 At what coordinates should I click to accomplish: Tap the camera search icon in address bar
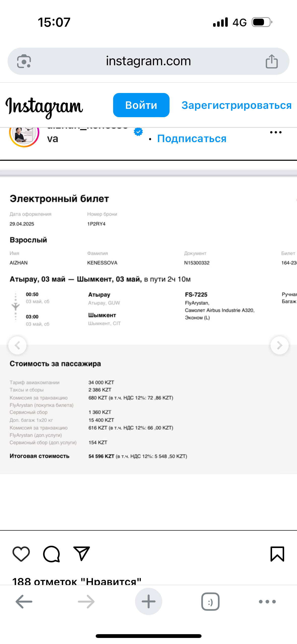tap(24, 61)
